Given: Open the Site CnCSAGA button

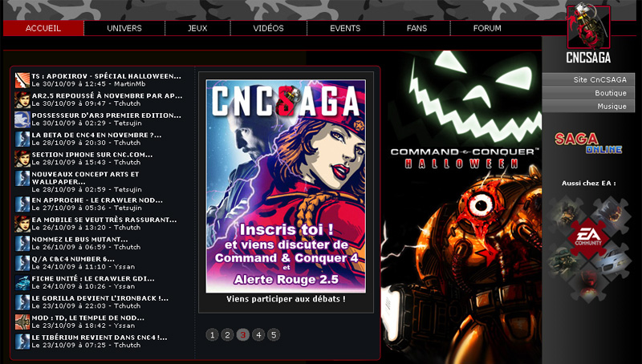Looking at the screenshot, I should pos(588,79).
